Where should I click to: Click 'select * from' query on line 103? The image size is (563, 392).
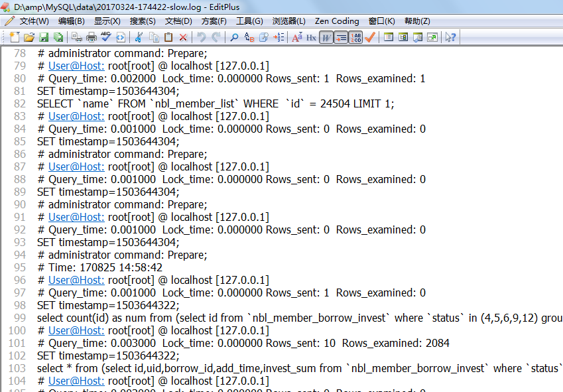pyautogui.click(x=67, y=368)
